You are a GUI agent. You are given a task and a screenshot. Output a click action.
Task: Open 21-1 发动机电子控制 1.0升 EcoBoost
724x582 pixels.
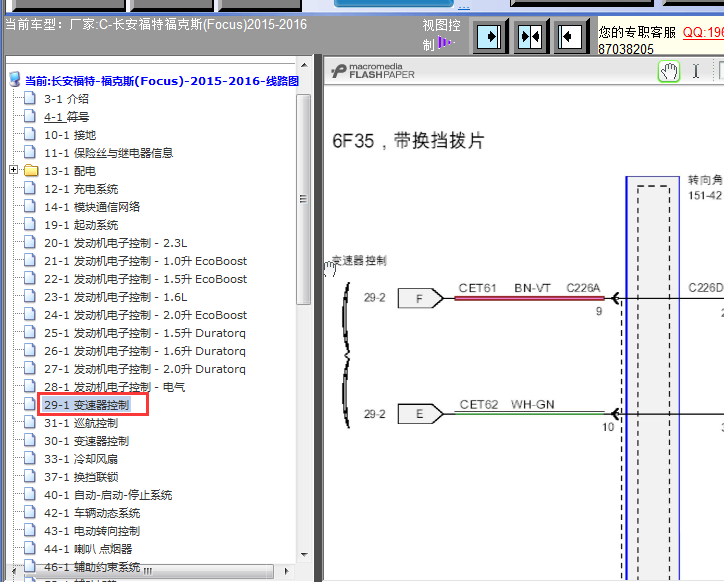click(x=145, y=261)
